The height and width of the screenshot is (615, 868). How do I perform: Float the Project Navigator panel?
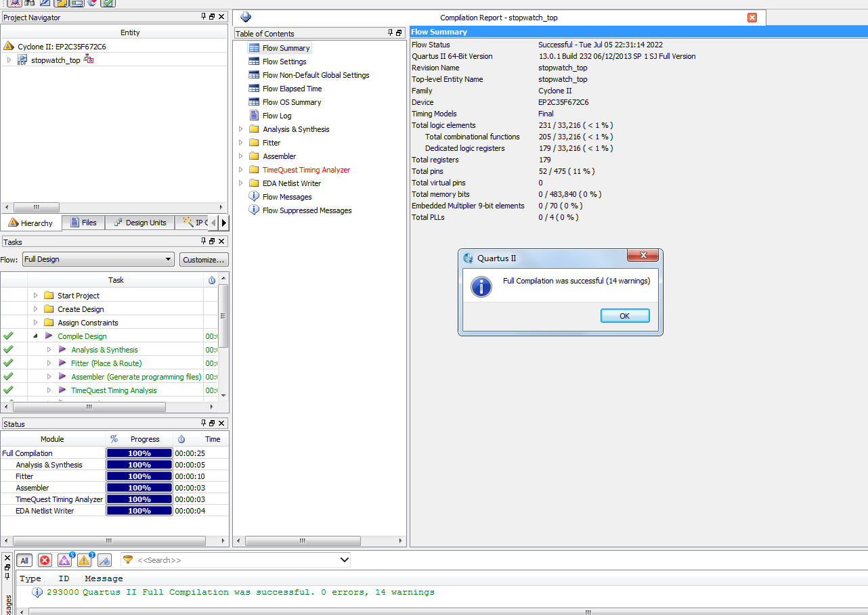tap(212, 17)
